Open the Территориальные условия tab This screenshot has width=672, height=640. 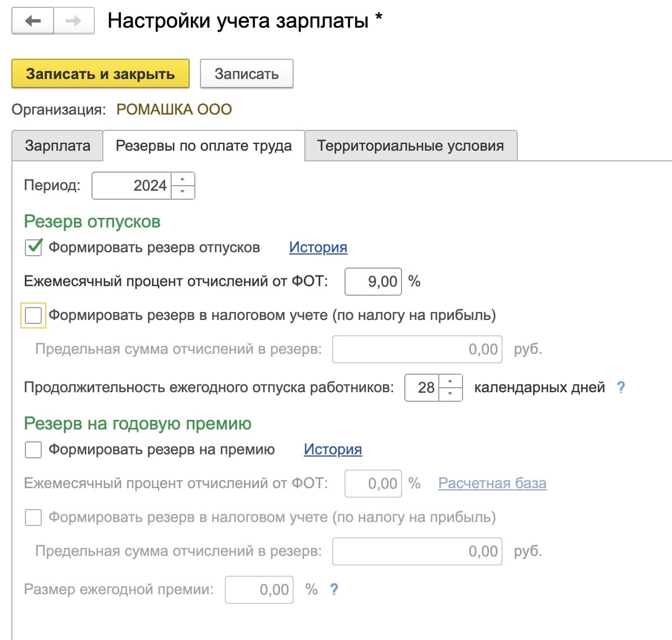410,146
